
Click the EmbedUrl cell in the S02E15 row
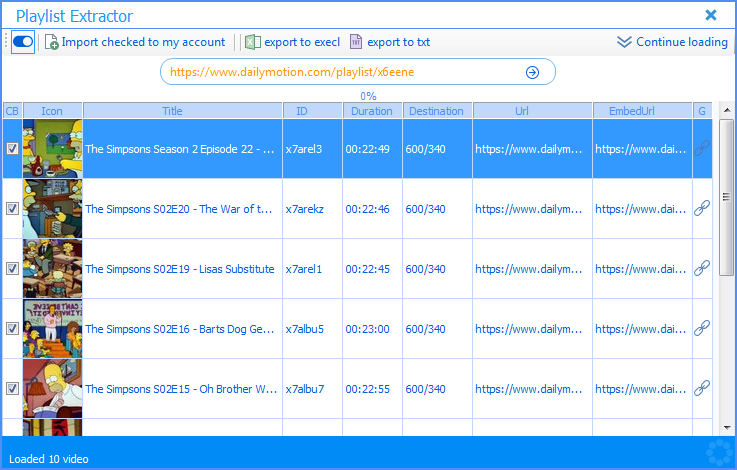[641, 389]
